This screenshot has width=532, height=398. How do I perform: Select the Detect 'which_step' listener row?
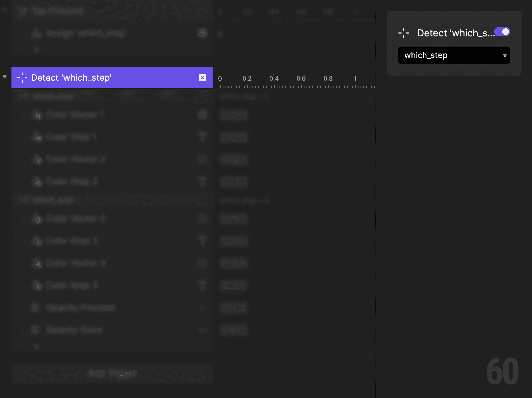(x=96, y=78)
